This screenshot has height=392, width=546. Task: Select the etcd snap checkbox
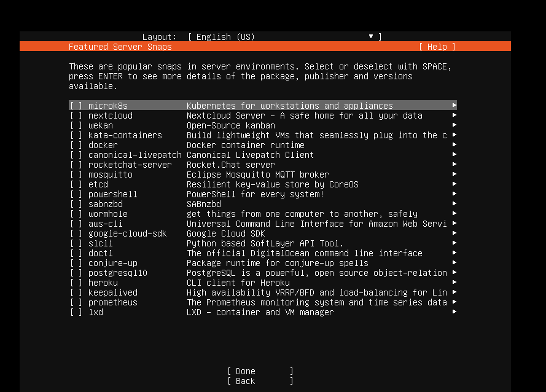[x=76, y=184]
